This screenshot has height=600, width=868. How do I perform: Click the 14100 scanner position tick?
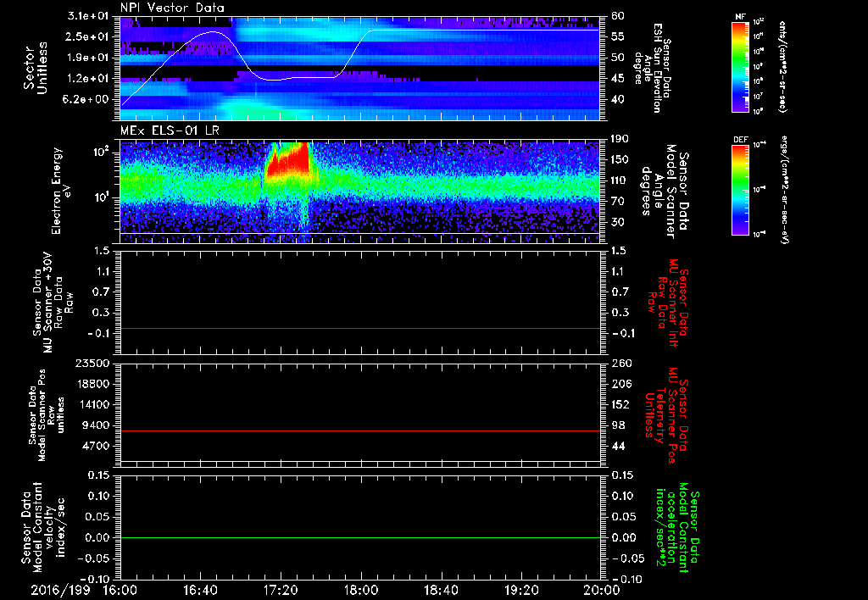pos(92,404)
